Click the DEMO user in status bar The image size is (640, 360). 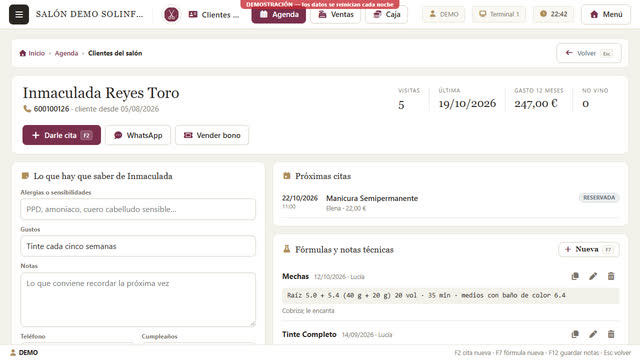pos(24,353)
